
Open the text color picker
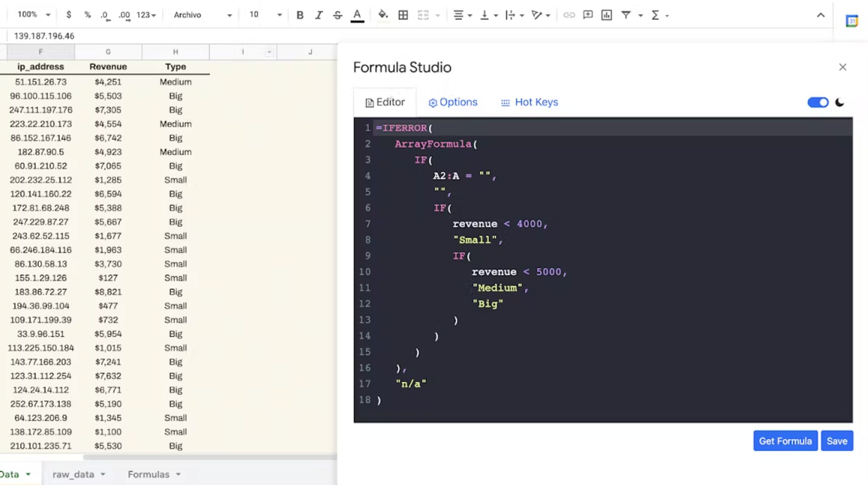tap(357, 15)
